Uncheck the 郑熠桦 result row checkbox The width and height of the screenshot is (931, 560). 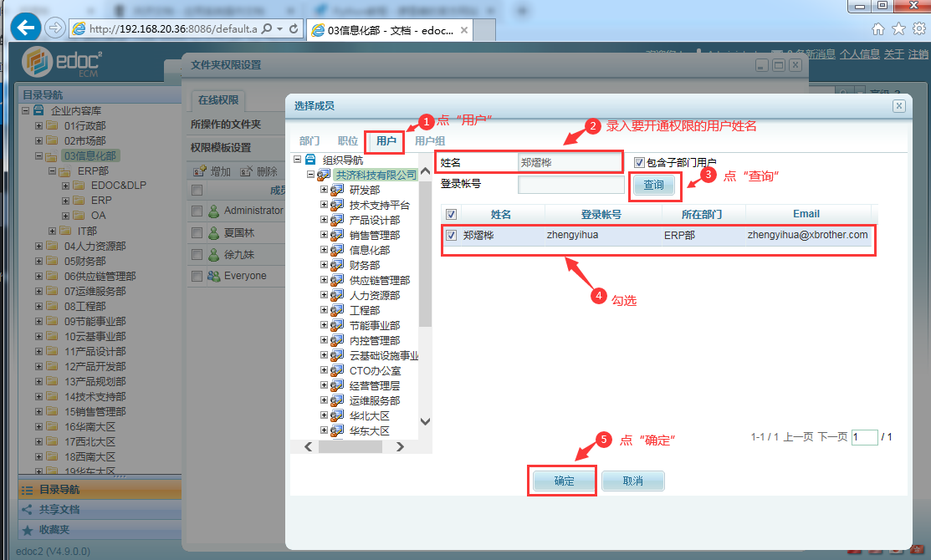[452, 236]
